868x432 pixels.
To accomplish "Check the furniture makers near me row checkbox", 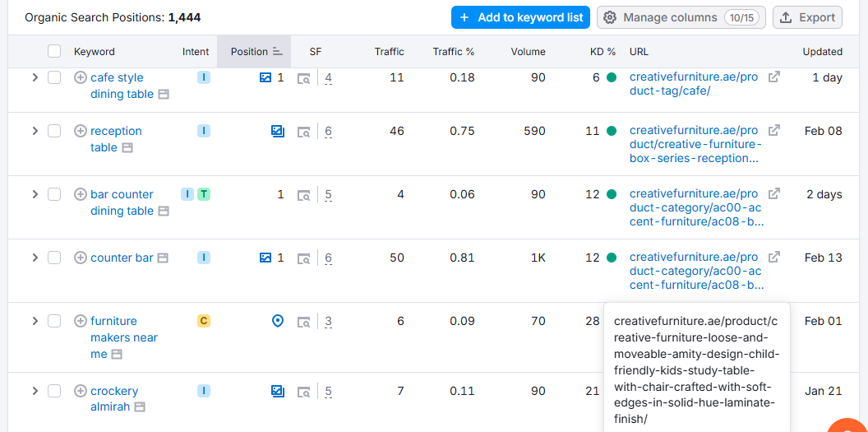I will coord(53,321).
